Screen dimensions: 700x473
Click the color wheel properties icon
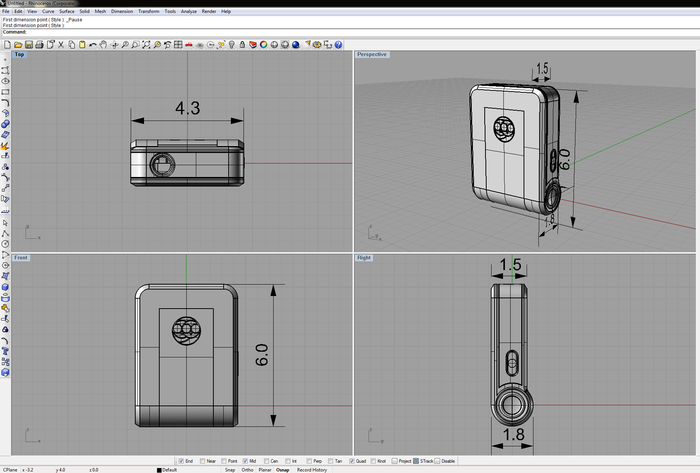click(264, 45)
